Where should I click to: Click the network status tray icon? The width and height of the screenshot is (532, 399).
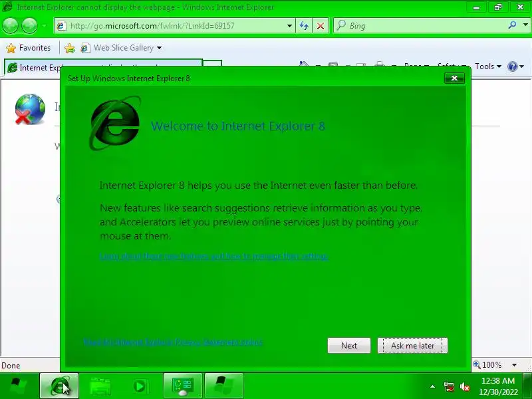448,386
